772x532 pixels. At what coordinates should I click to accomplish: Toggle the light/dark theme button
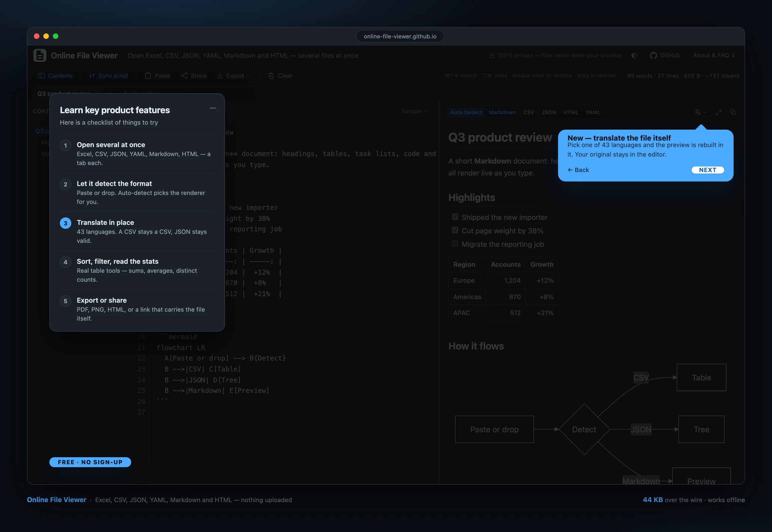coord(634,56)
